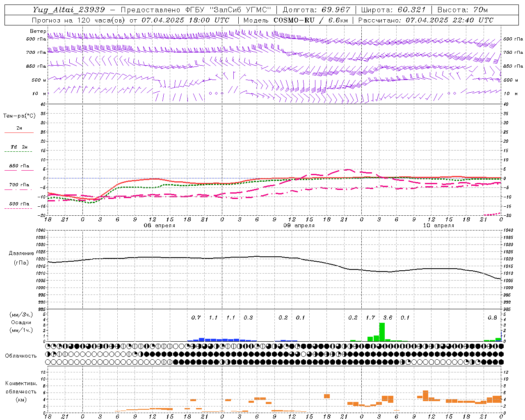Screen dimensions: 525x420
Task: Click the "(мм/1ч.)" hourly precipitation unit label
Action: pyautogui.click(x=21, y=330)
